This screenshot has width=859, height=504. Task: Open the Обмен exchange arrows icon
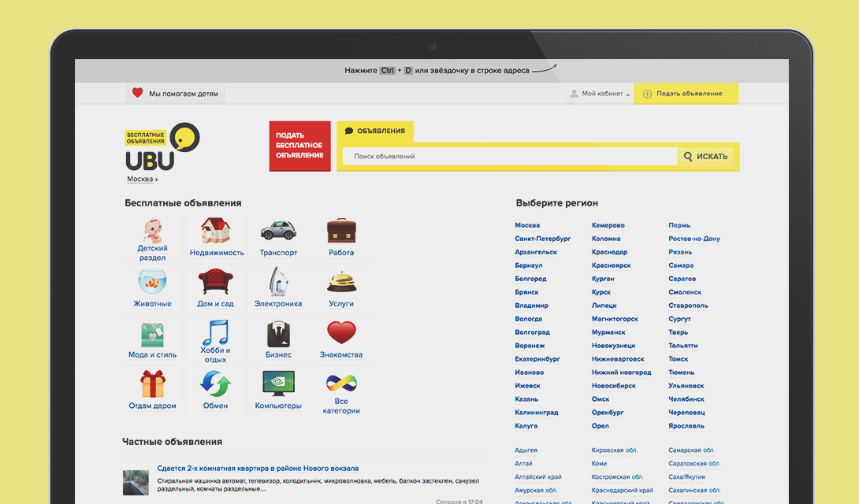pos(215,384)
